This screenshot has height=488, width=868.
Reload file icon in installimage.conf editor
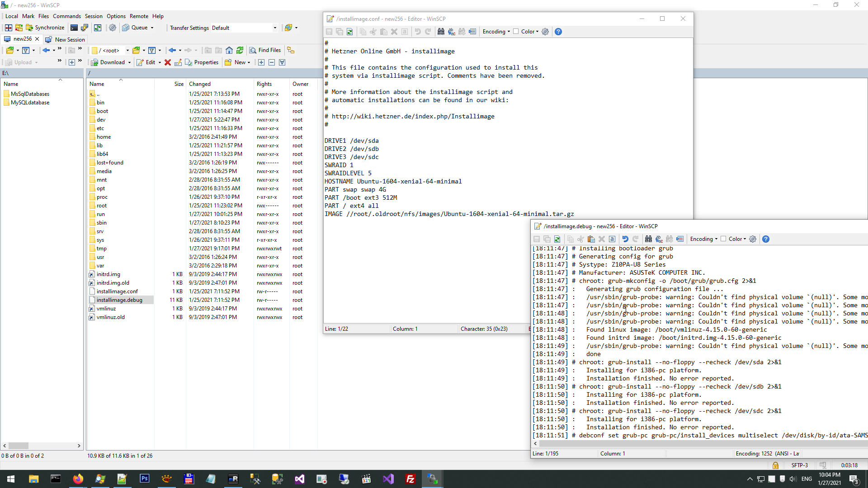point(349,32)
